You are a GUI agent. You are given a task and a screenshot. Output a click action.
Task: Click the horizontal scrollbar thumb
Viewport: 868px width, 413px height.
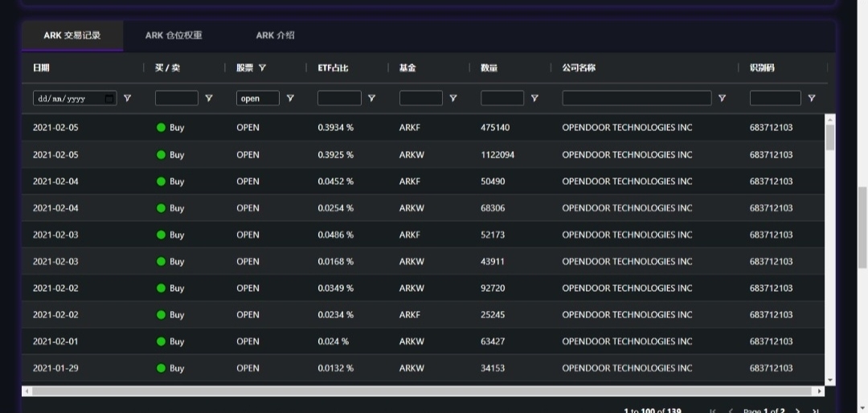[423, 391]
